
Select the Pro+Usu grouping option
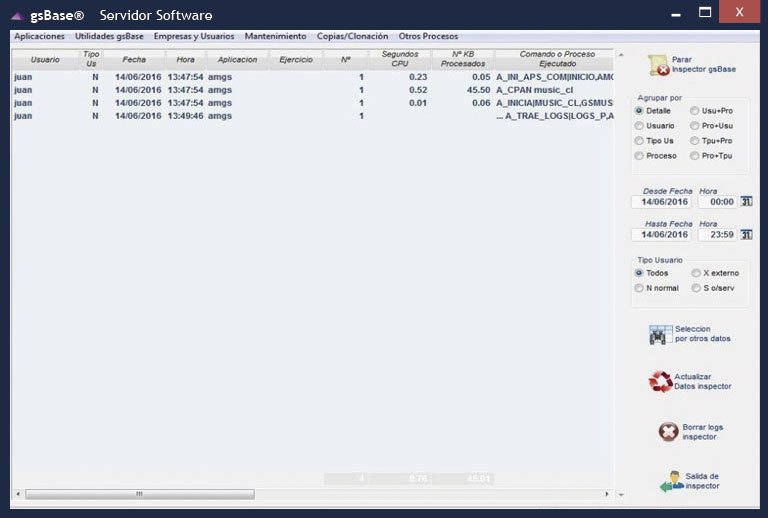694,126
